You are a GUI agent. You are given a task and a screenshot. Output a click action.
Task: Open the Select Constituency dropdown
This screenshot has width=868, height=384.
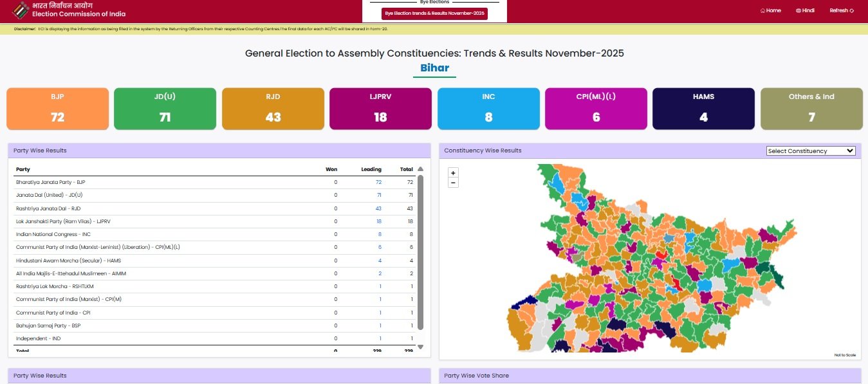(x=810, y=151)
